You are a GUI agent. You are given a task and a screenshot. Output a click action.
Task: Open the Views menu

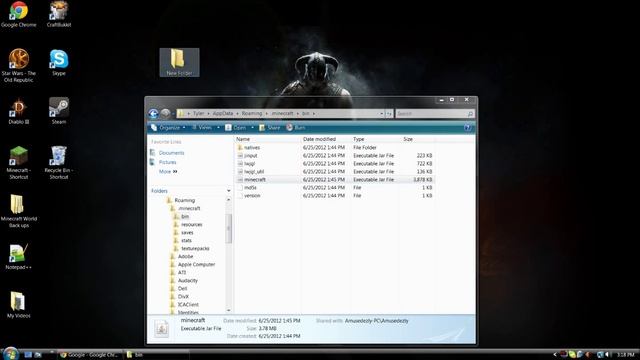pos(205,128)
